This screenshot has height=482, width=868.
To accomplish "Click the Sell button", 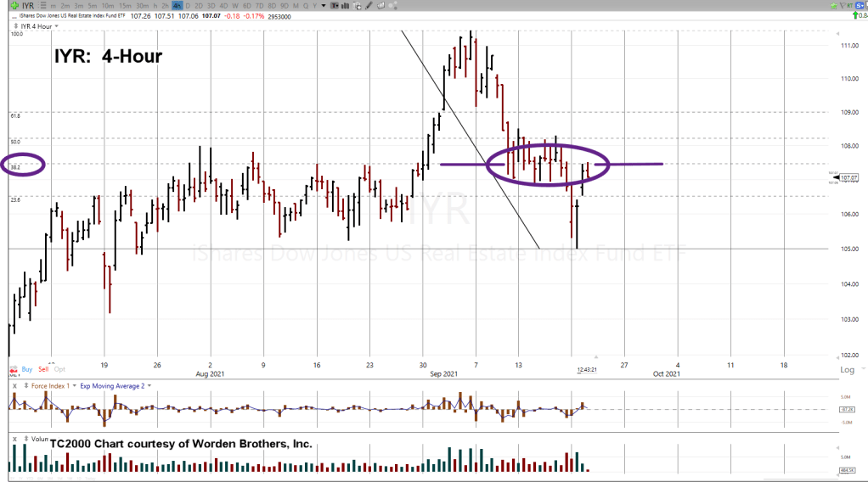I will (x=43, y=369).
